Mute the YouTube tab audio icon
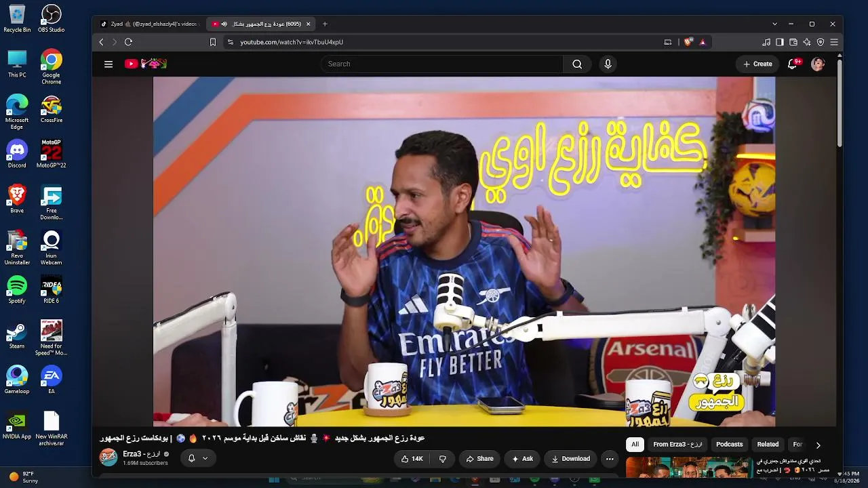Screen dimensions: 868x488 224,24
